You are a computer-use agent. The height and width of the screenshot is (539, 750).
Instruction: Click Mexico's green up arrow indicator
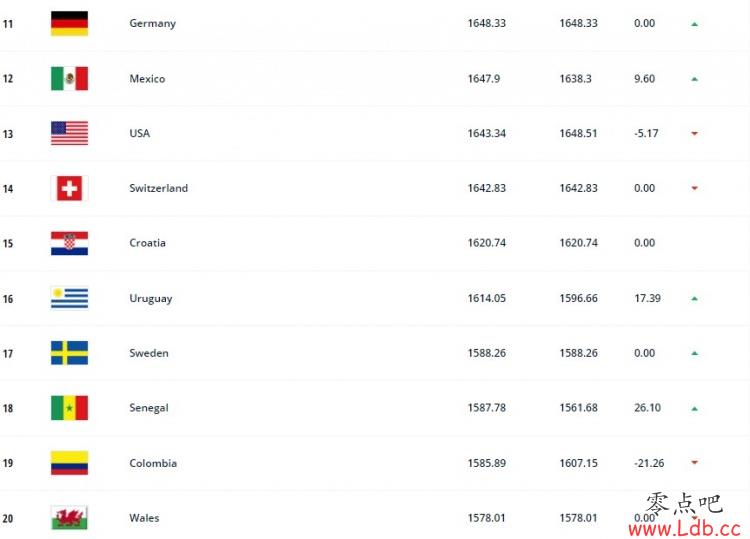point(695,79)
